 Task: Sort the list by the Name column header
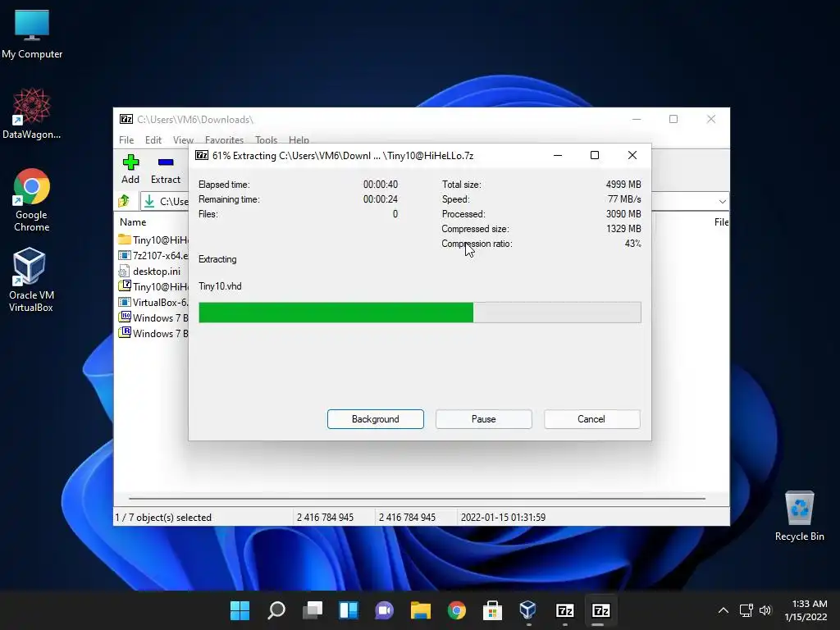pos(133,221)
